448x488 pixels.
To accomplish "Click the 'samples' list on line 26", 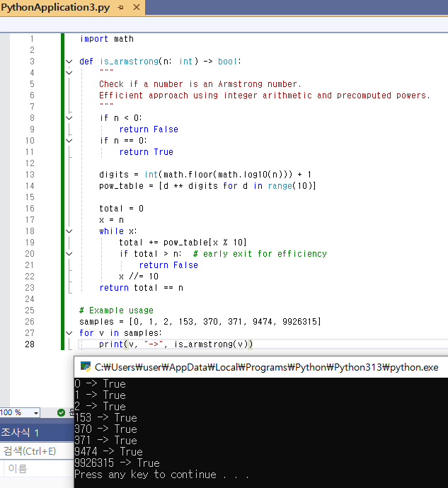I will [x=200, y=322].
